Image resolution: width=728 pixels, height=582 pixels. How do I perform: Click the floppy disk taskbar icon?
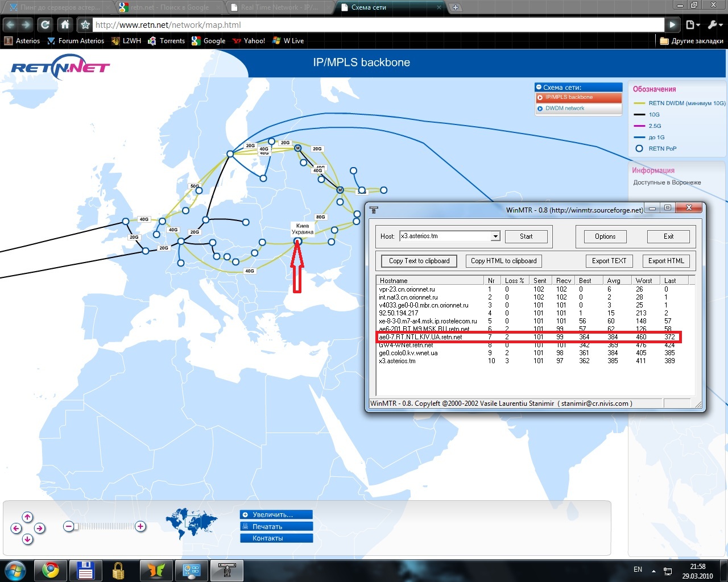[85, 570]
